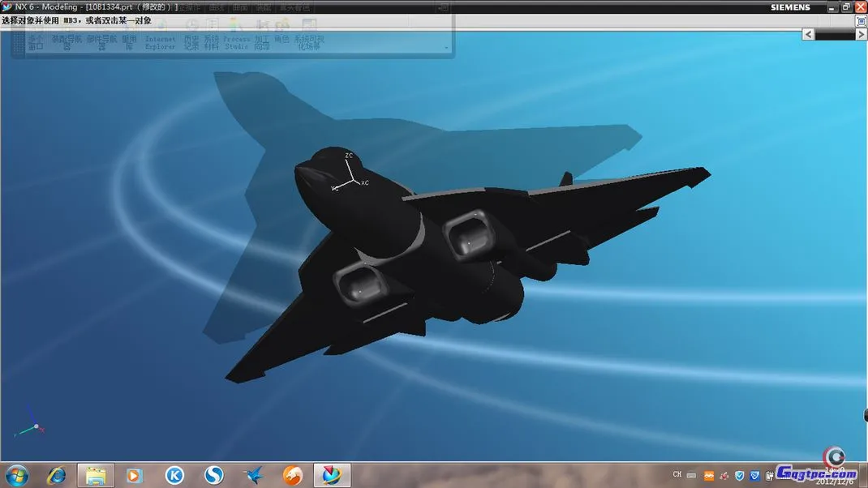
Task: Open the 重用库 reuse library
Action: (x=129, y=42)
